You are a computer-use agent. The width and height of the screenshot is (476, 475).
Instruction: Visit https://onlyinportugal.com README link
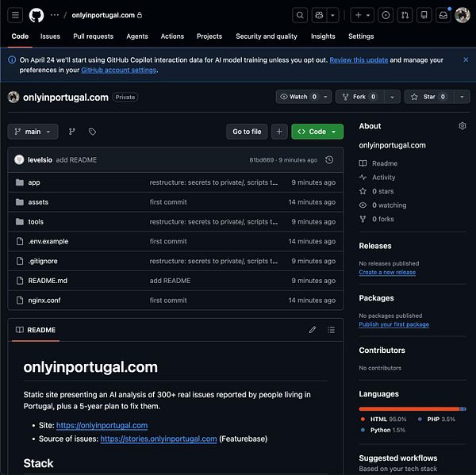102,425
